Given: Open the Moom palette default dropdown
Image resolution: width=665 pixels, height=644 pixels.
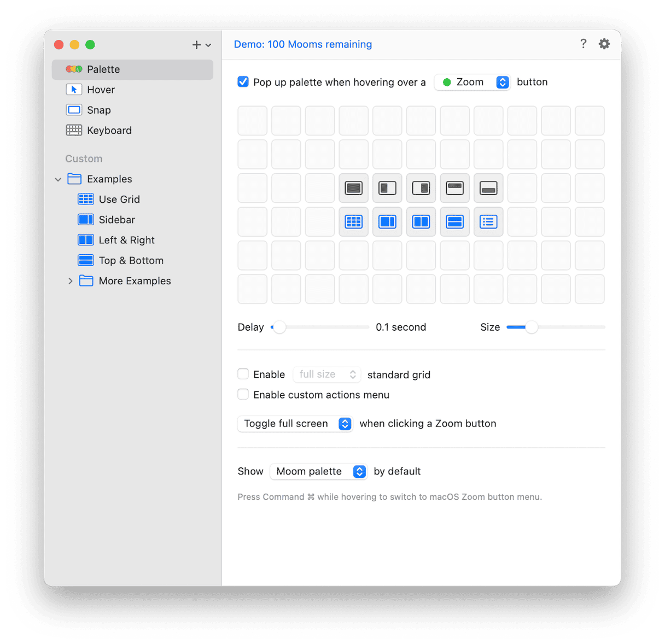Looking at the screenshot, I should (318, 471).
